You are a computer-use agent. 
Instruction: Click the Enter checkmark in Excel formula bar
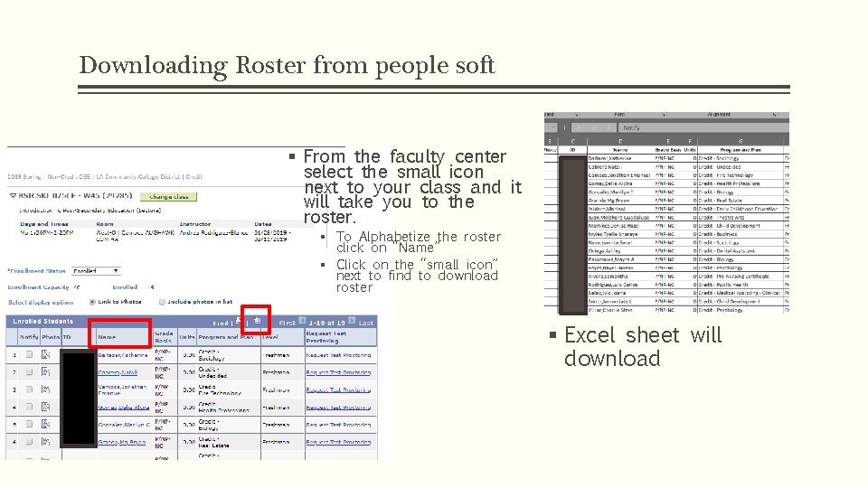(x=594, y=127)
